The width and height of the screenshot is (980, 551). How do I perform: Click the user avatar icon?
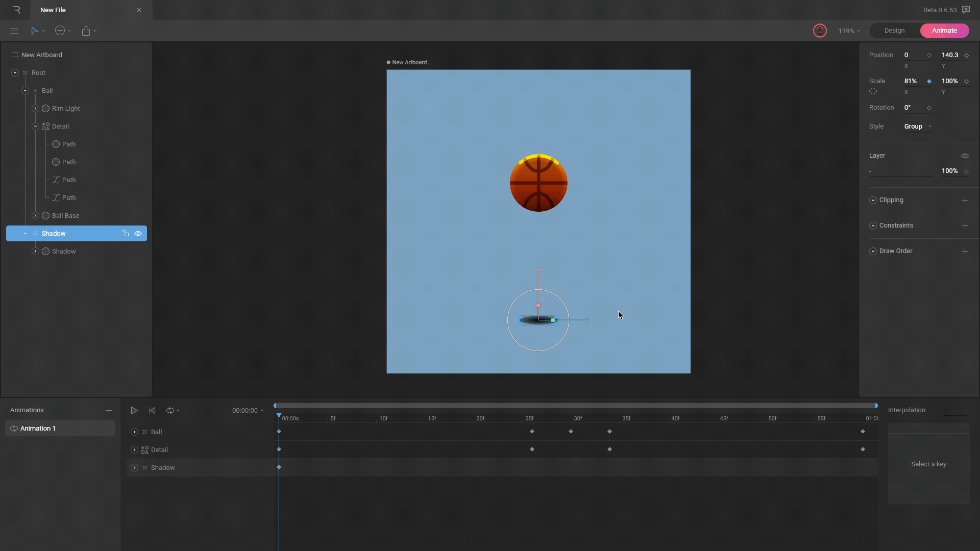(x=820, y=31)
